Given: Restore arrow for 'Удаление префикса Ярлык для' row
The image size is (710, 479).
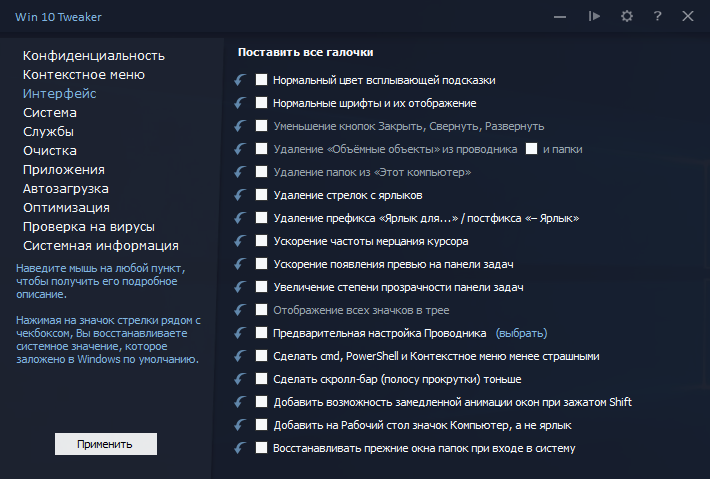Looking at the screenshot, I should [240, 218].
